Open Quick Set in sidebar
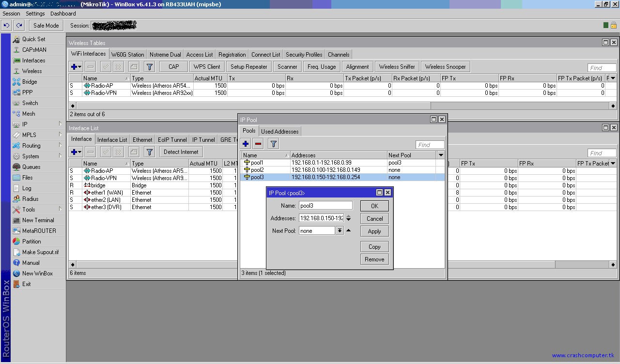 click(38, 39)
